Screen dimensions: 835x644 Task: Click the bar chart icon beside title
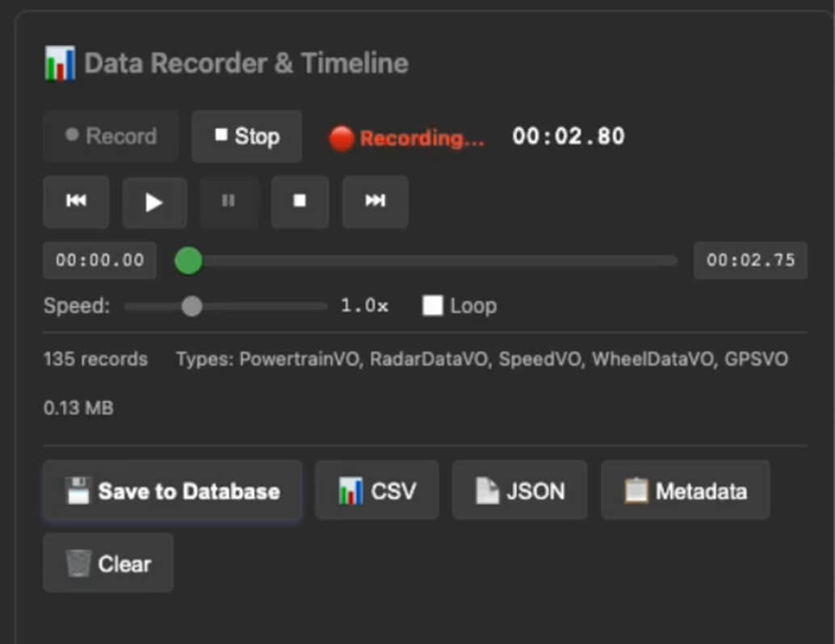coord(60,63)
